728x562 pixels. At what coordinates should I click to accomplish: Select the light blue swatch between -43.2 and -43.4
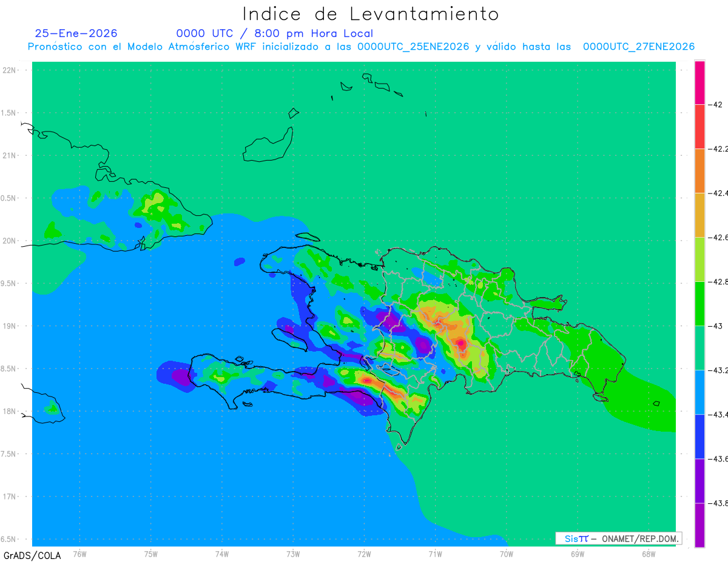[x=699, y=392]
